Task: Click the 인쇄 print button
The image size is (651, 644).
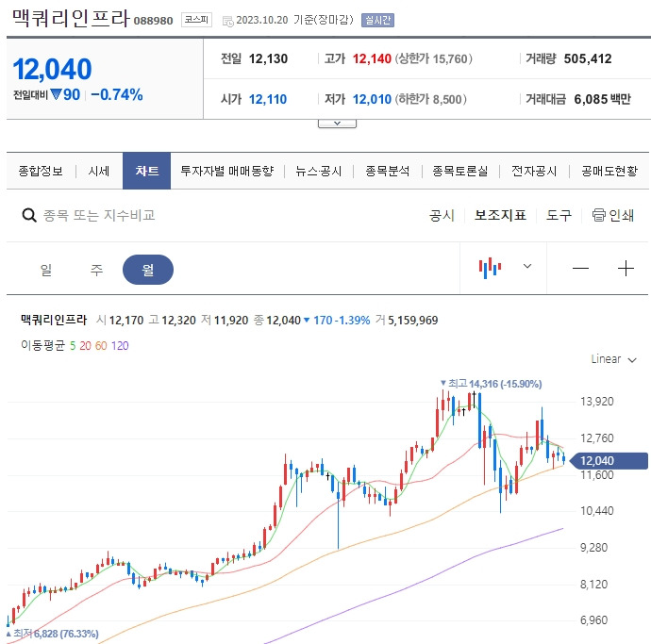Action: point(613,215)
